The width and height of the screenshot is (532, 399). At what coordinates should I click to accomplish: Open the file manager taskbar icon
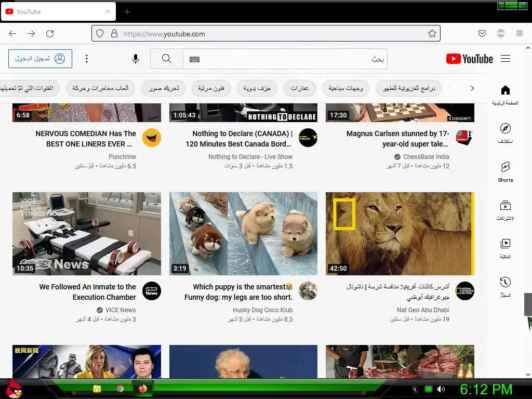(x=97, y=389)
